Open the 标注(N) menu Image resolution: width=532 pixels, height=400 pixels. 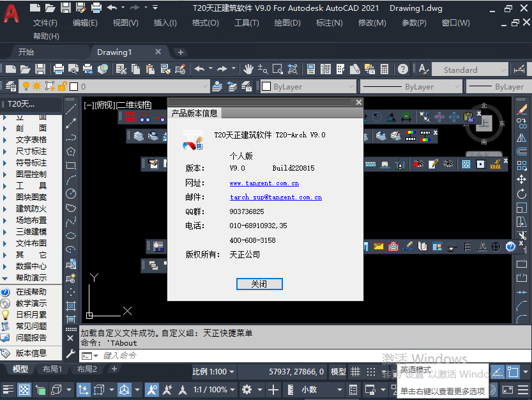click(x=329, y=23)
